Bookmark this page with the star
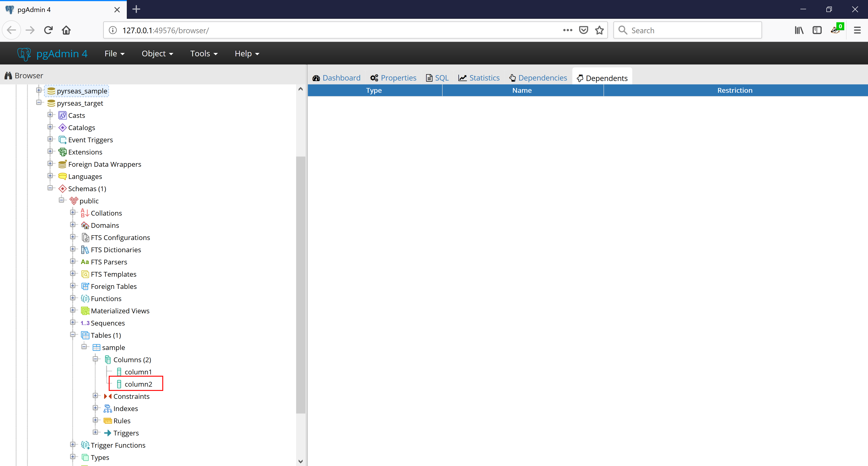The width and height of the screenshot is (868, 466). click(599, 30)
